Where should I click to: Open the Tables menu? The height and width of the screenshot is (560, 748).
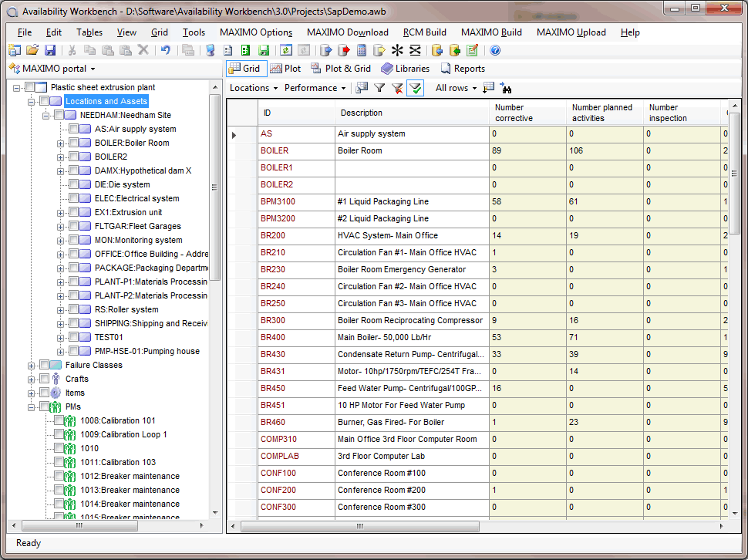[89, 32]
